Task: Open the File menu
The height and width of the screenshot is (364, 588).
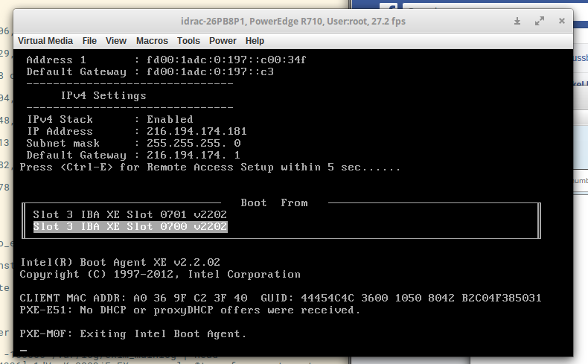Action: [89, 41]
